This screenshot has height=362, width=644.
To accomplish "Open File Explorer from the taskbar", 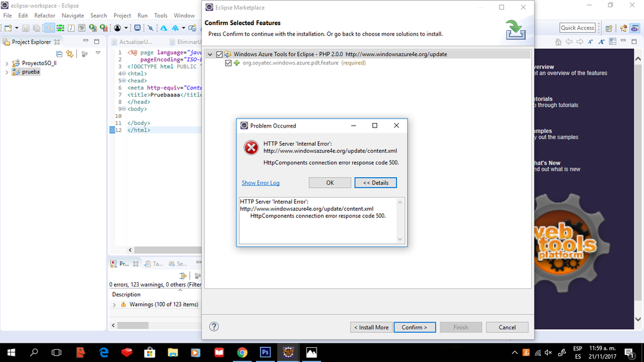I will point(173,352).
